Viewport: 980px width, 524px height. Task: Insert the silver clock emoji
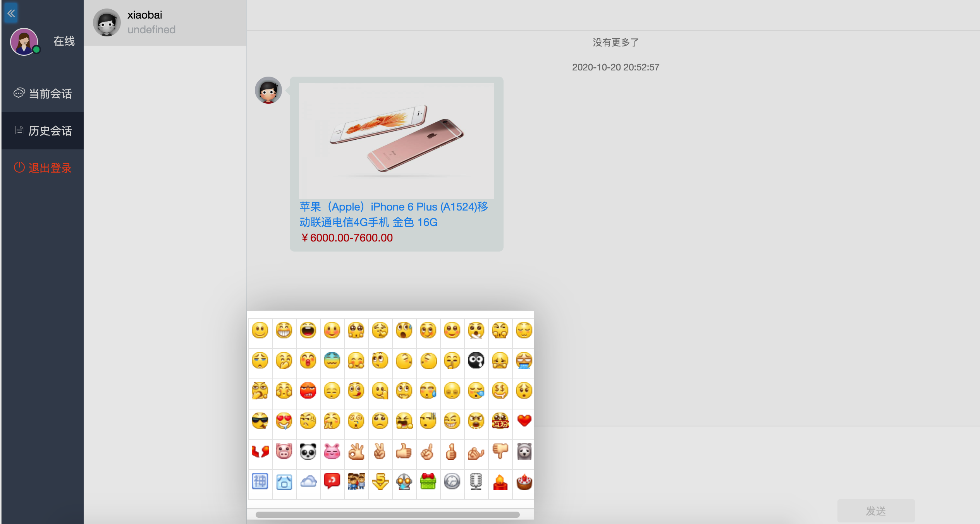point(452,481)
